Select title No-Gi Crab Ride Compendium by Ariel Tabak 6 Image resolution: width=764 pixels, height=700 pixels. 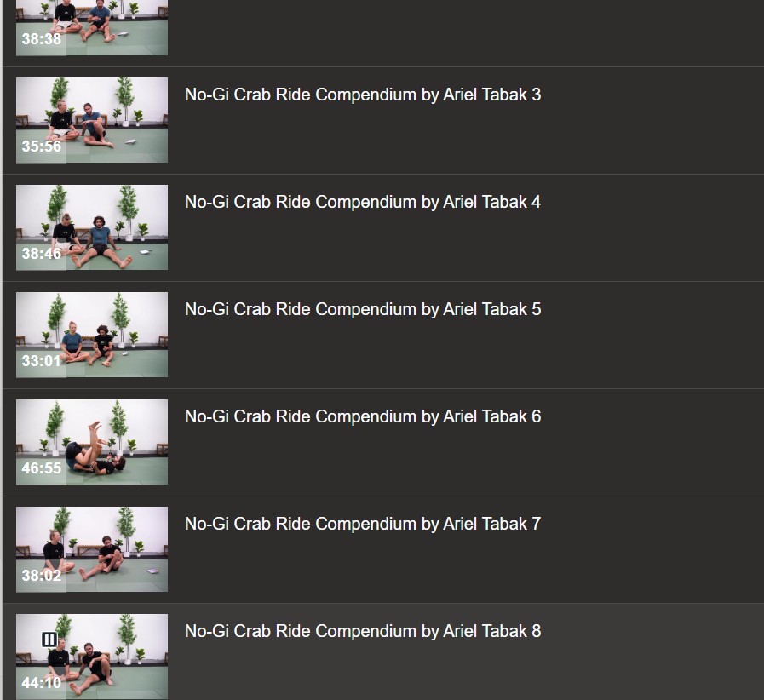coord(363,416)
